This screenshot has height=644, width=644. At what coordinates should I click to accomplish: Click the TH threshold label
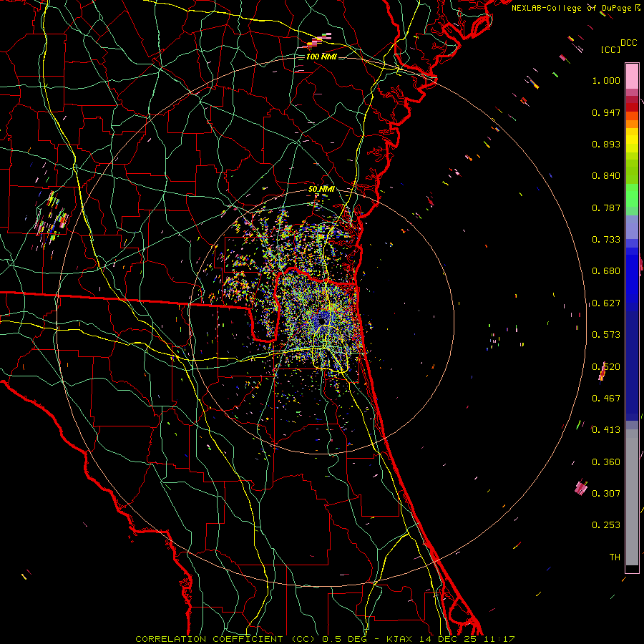pyautogui.click(x=615, y=557)
